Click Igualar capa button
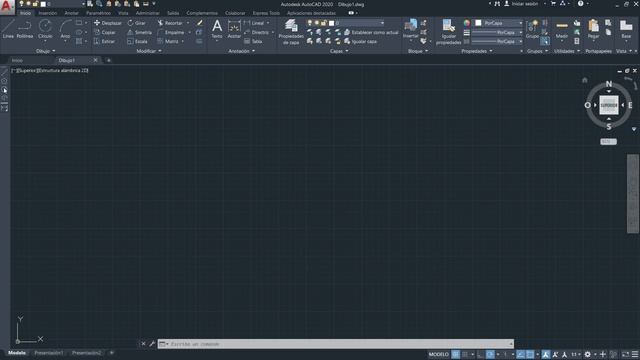 click(360, 41)
